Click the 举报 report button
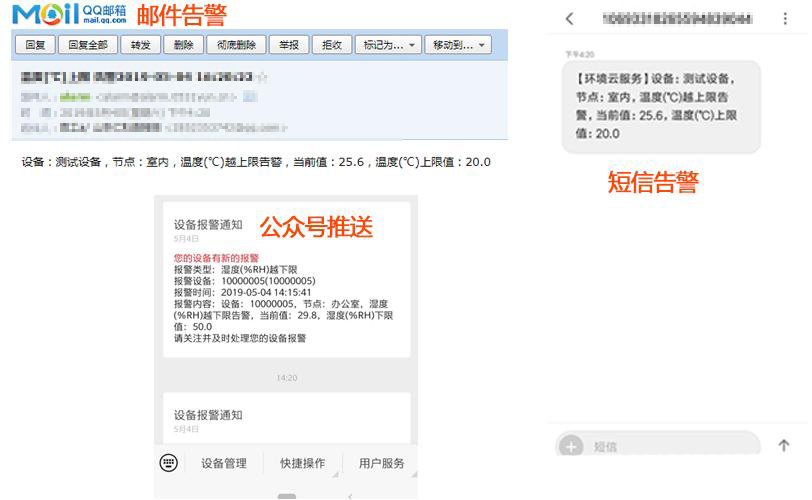This screenshot has height=500, width=812. pos(288,45)
